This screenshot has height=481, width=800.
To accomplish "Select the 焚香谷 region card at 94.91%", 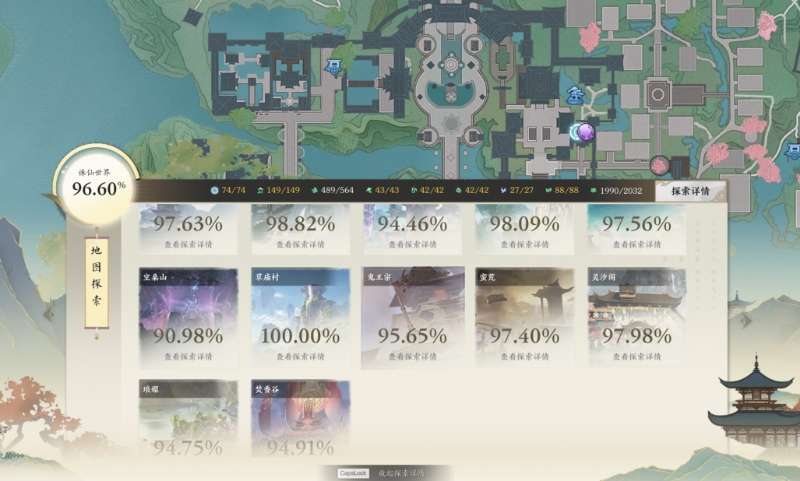I will (x=301, y=420).
